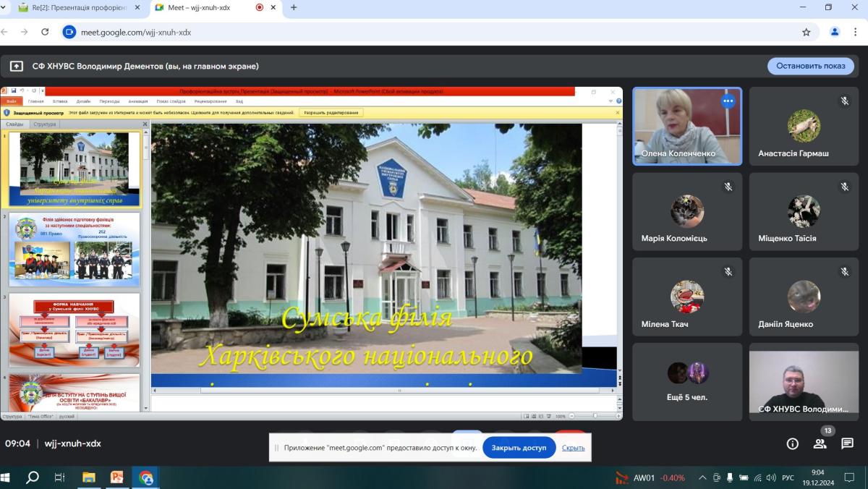This screenshot has height=489, width=868.
Task: Click 'Разрешить редактирование' button
Action: [331, 113]
